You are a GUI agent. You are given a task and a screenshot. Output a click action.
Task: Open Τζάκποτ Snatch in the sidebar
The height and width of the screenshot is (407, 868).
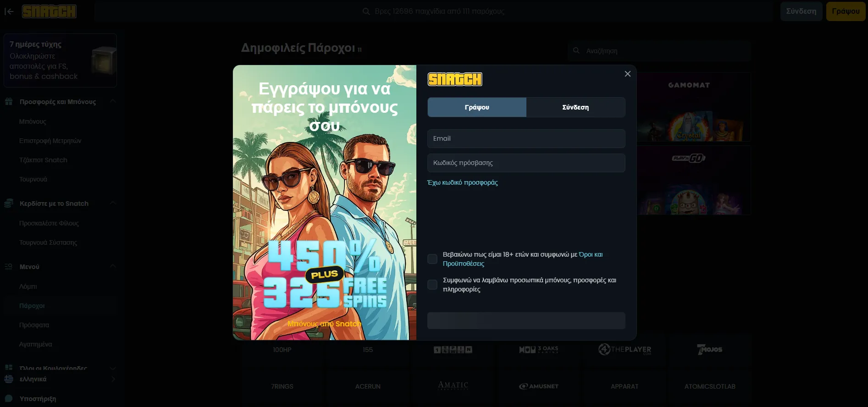coord(43,160)
